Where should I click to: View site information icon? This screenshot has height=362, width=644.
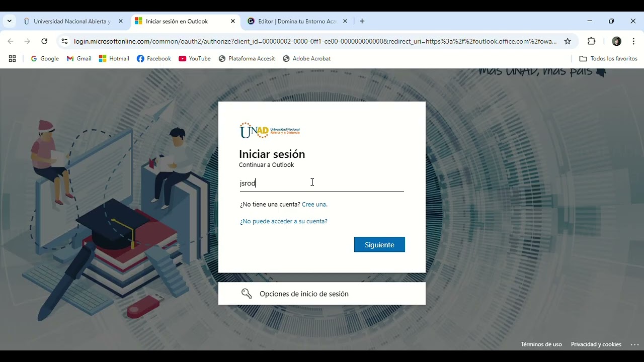(64, 41)
